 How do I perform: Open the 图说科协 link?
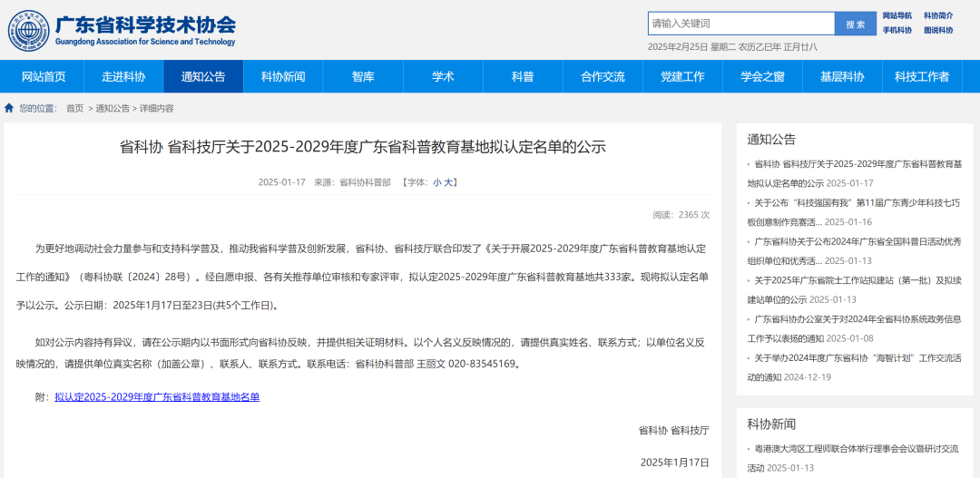tap(938, 30)
